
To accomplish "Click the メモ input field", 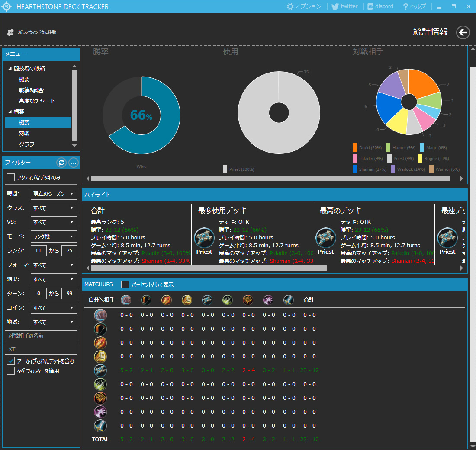I will (x=41, y=349).
